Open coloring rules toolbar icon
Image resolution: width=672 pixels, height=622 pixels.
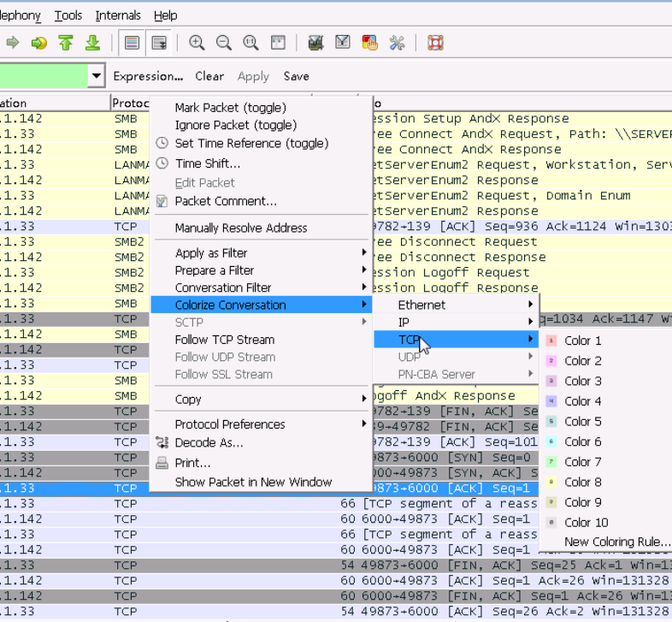pyautogui.click(x=369, y=43)
